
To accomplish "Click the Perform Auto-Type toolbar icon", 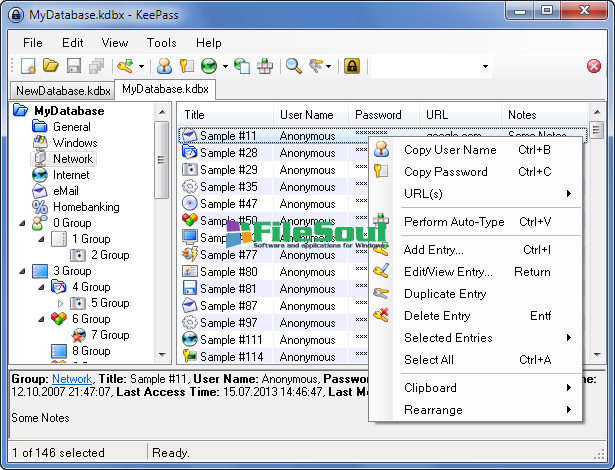I will tap(265, 66).
